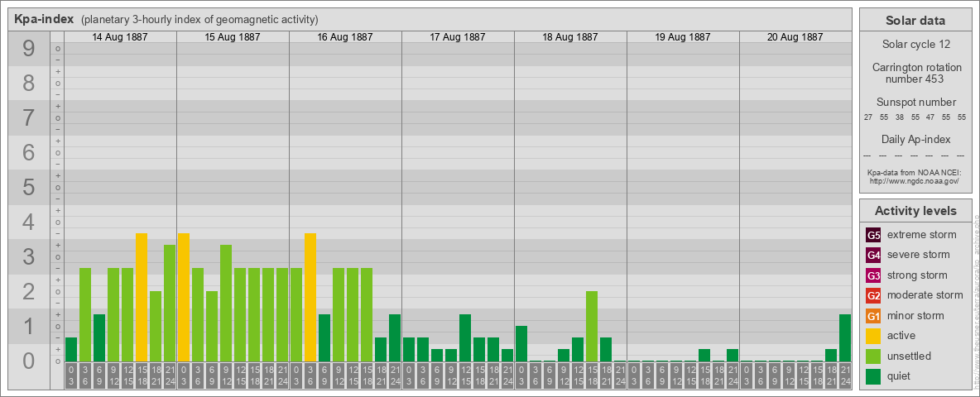Click the 9-12h bar on 15 Aug
This screenshot has height=397, width=980.
click(226, 304)
